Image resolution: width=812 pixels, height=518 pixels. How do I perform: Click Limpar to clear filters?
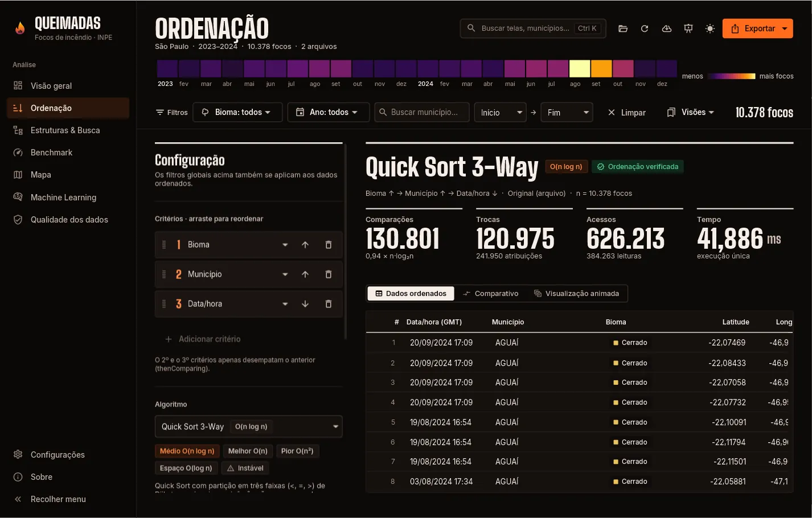click(x=626, y=113)
